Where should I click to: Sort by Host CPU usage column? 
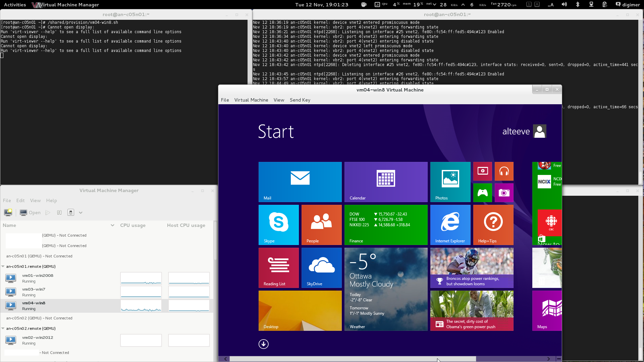point(189,225)
